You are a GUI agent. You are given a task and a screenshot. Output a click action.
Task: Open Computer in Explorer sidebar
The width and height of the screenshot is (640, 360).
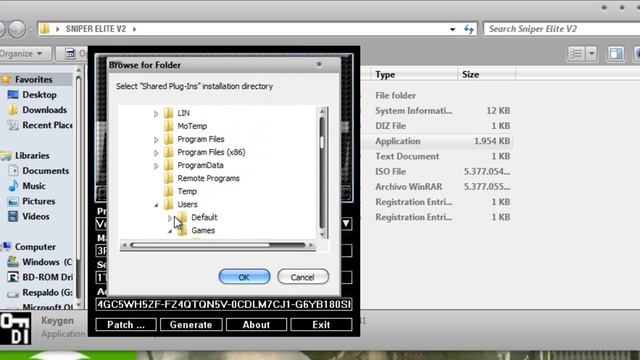pos(35,247)
